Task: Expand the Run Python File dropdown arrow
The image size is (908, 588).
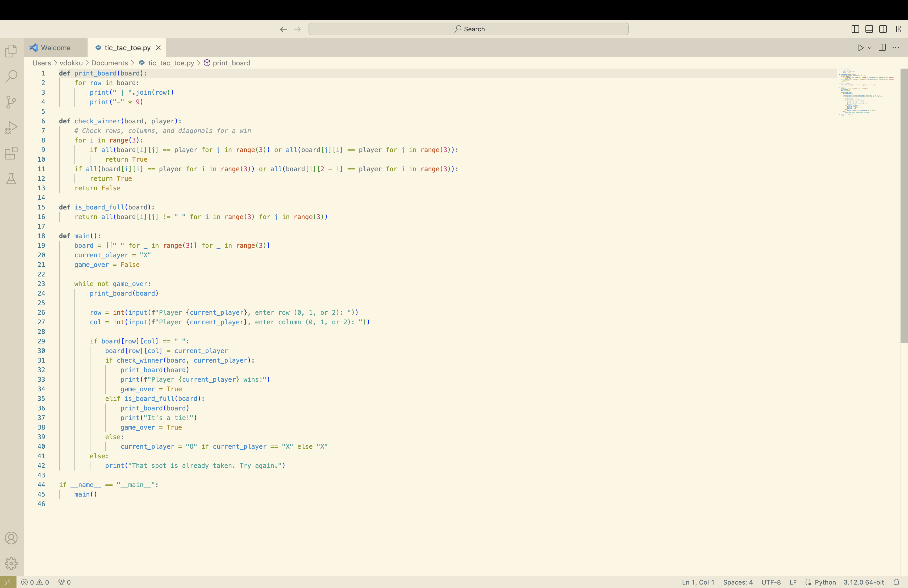Action: [x=870, y=48]
